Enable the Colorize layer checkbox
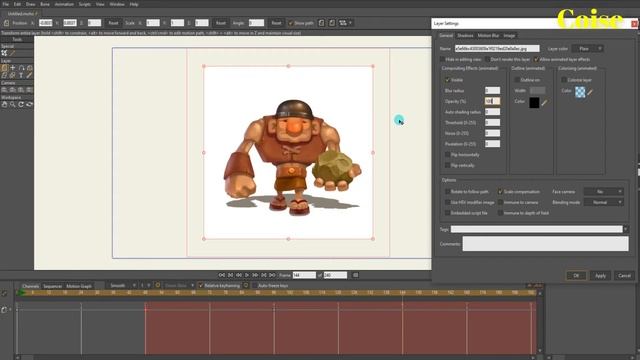Screen dimensions: 640x360 564,80
